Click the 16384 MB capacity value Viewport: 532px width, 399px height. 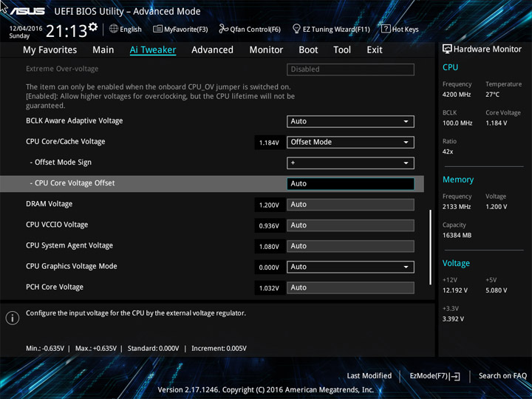point(457,235)
